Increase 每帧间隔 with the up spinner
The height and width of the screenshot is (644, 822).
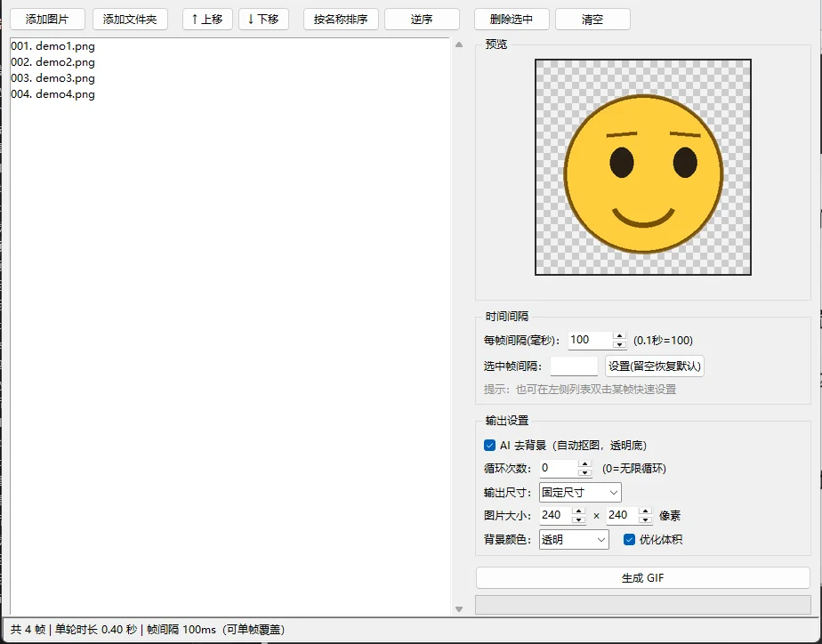(x=620, y=336)
